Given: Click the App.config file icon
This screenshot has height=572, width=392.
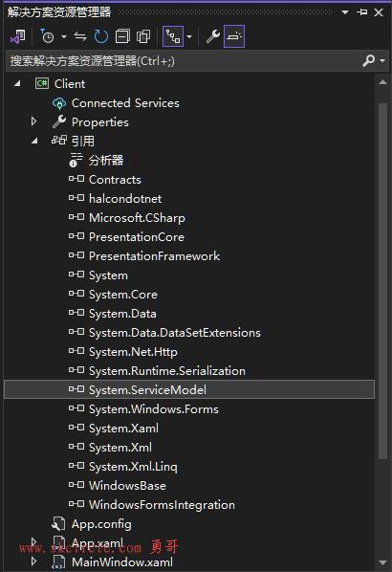Looking at the screenshot, I should [x=58, y=524].
